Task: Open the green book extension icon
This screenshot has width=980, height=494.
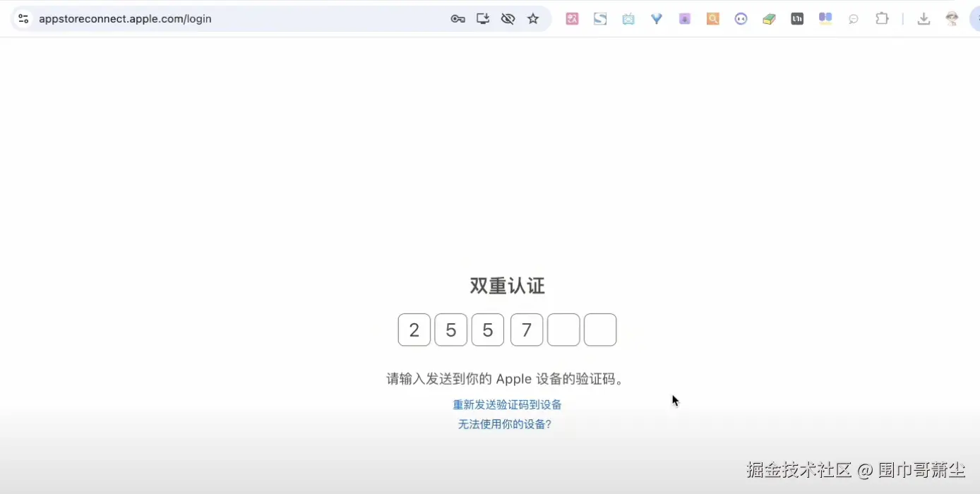Action: click(x=769, y=19)
